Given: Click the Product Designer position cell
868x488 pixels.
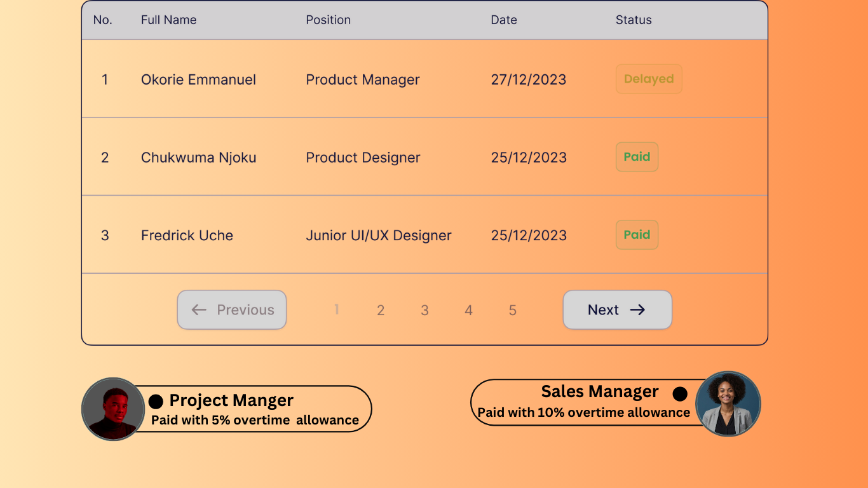Looking at the screenshot, I should (363, 158).
